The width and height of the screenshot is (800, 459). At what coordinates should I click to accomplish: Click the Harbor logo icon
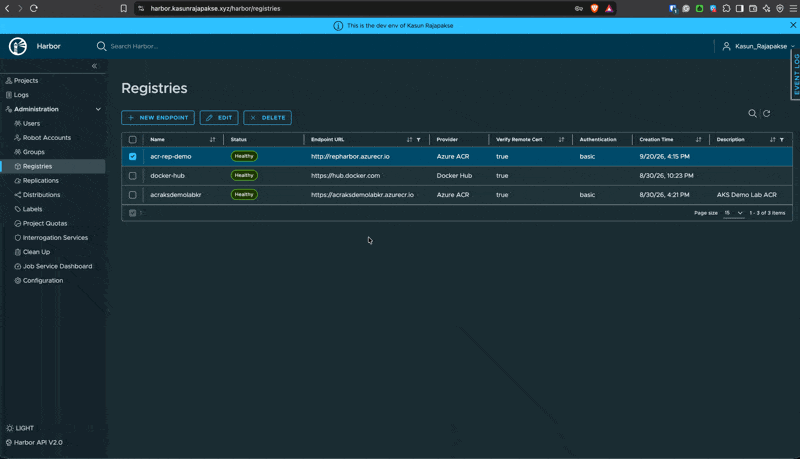coord(18,46)
